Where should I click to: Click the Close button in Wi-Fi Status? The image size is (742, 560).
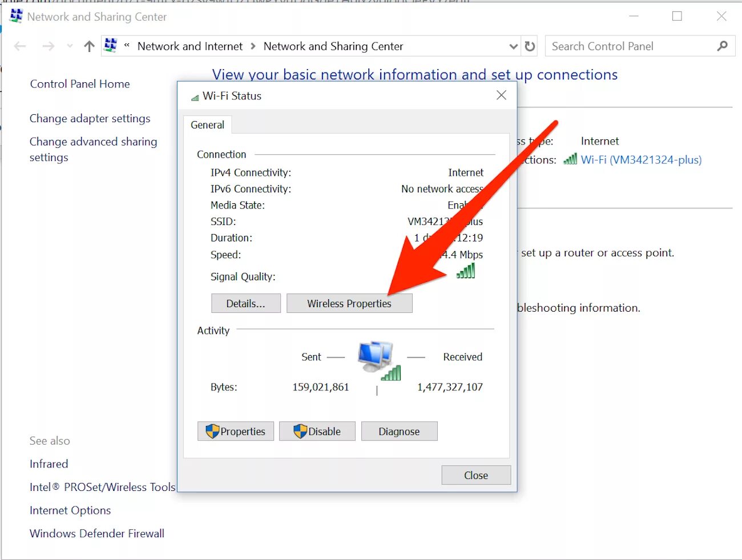pyautogui.click(x=476, y=475)
